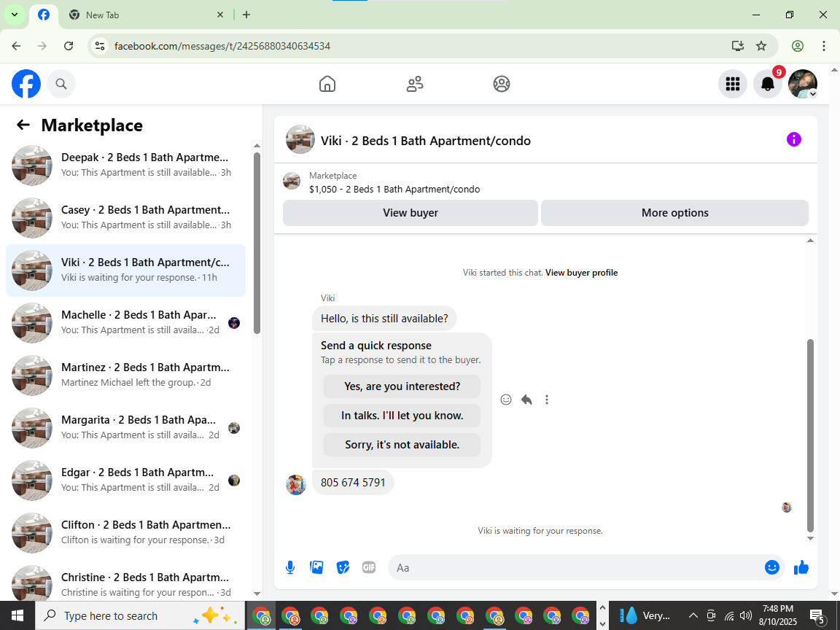
Task: Open the notifications bell
Action: 768,84
